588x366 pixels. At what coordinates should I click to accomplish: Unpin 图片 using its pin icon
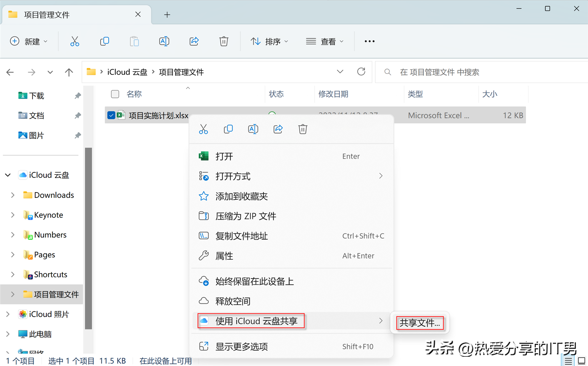click(x=78, y=135)
